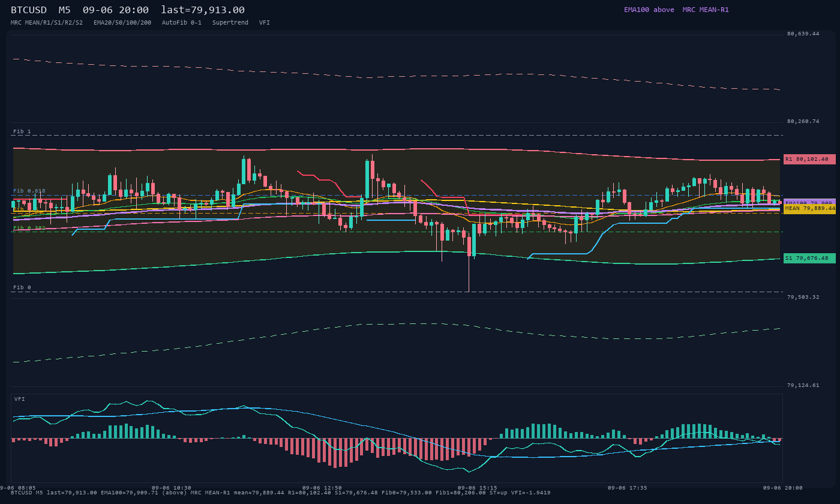Click the 'Fib 0.382' level label
The image size is (840, 504).
coord(29,228)
